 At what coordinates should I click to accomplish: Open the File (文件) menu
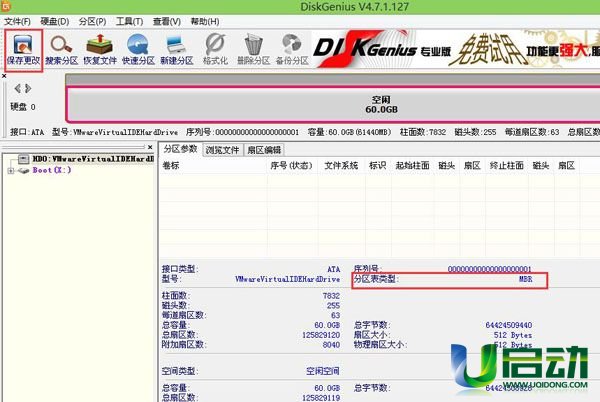[17, 21]
